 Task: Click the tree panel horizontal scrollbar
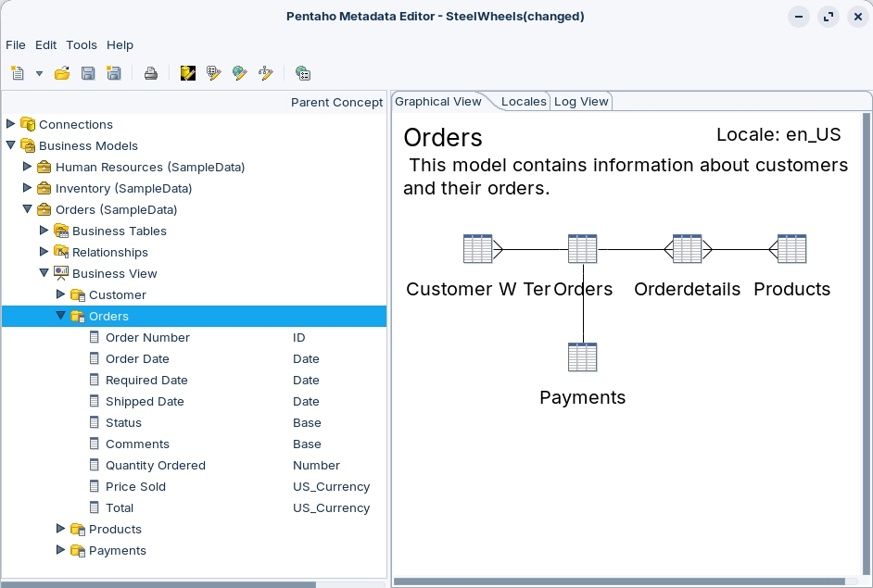coord(158,584)
